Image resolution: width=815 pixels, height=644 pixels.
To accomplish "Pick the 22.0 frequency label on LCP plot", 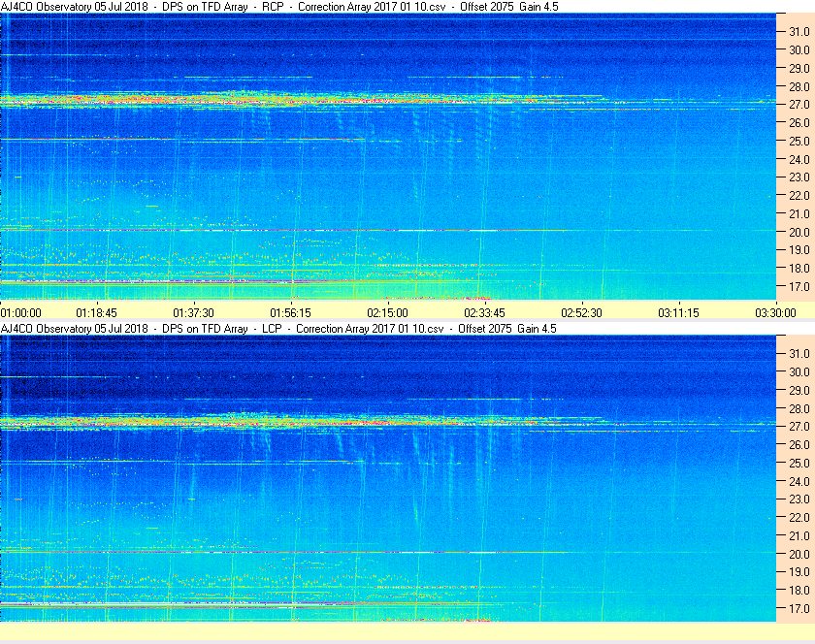I will 799,517.
